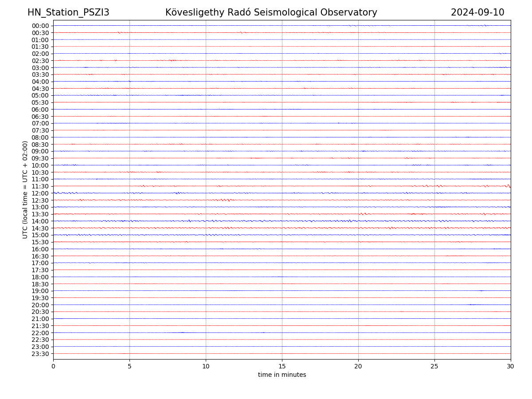
Task: Click the x-axis tick labeled 10
Action: coord(206,367)
